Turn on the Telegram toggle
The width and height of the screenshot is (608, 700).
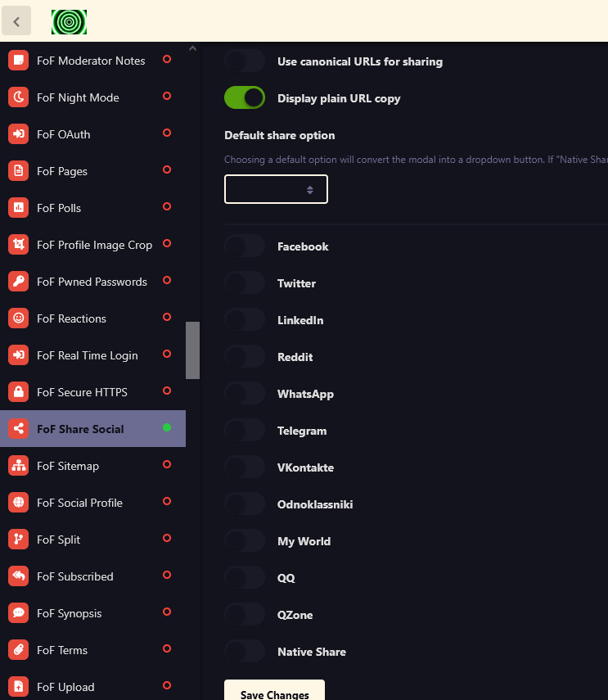[245, 431]
